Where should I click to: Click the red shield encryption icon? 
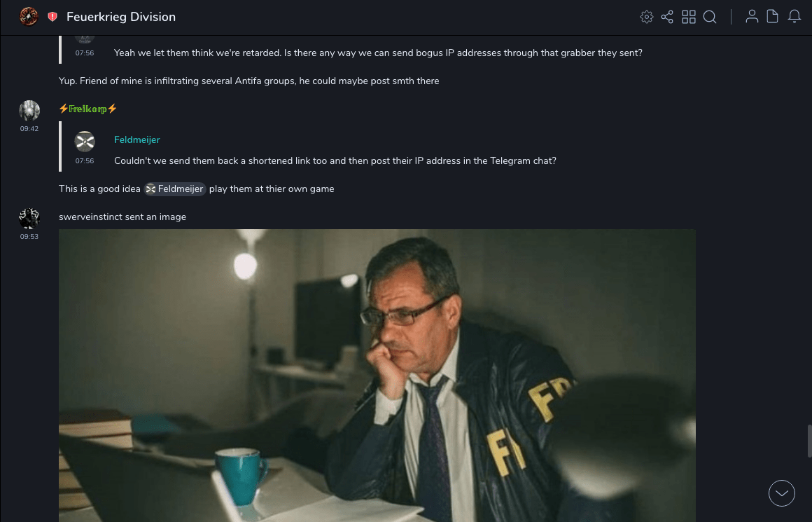tap(52, 17)
